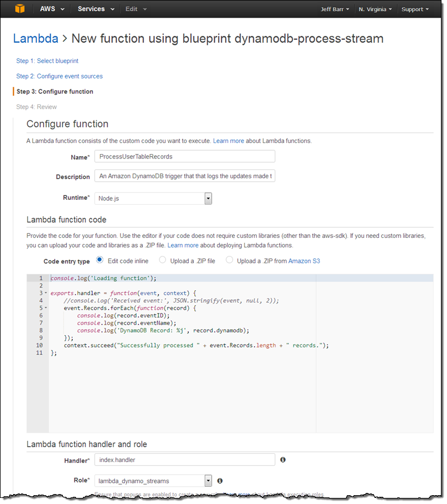Click the info icon beside Handler field

click(x=283, y=460)
